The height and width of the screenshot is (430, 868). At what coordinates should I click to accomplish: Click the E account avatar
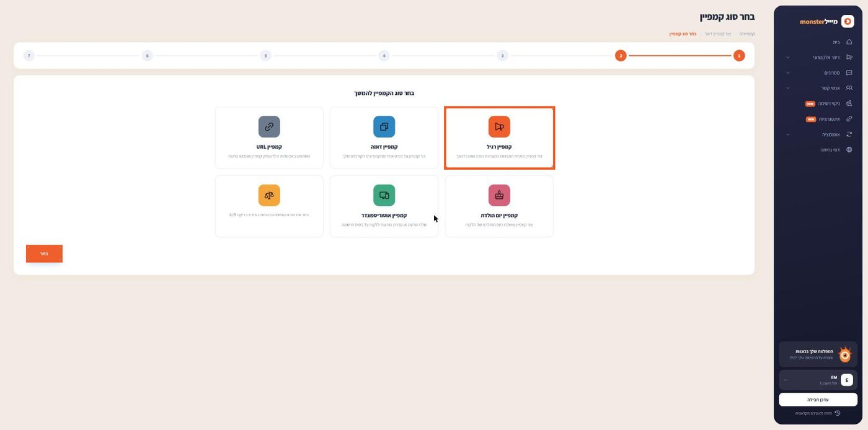point(847,380)
